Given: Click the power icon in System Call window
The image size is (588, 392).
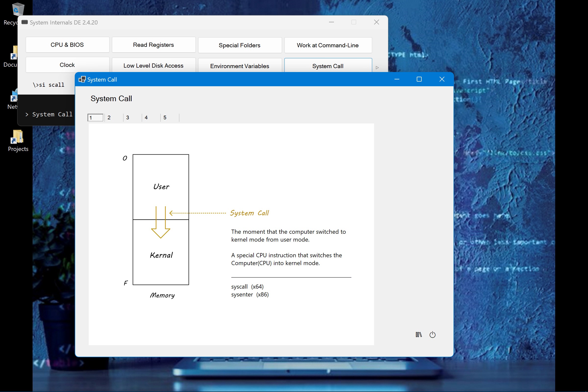Looking at the screenshot, I should tap(432, 334).
